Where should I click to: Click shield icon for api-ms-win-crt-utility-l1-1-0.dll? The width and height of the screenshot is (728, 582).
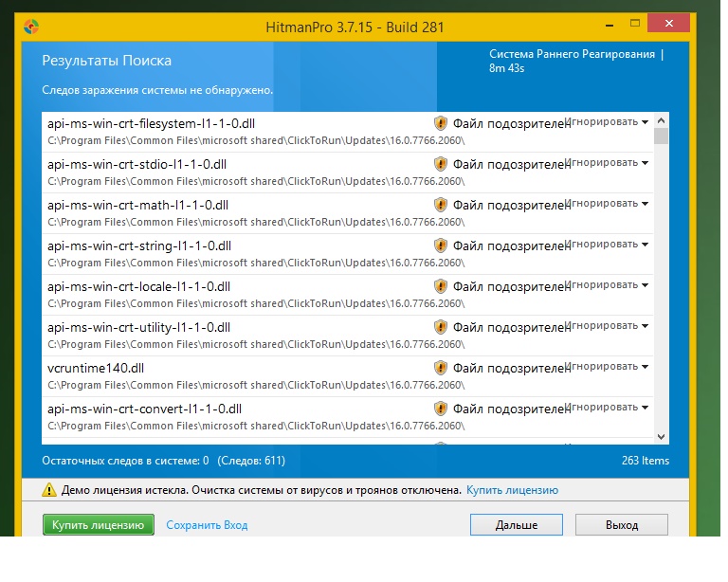coord(440,327)
